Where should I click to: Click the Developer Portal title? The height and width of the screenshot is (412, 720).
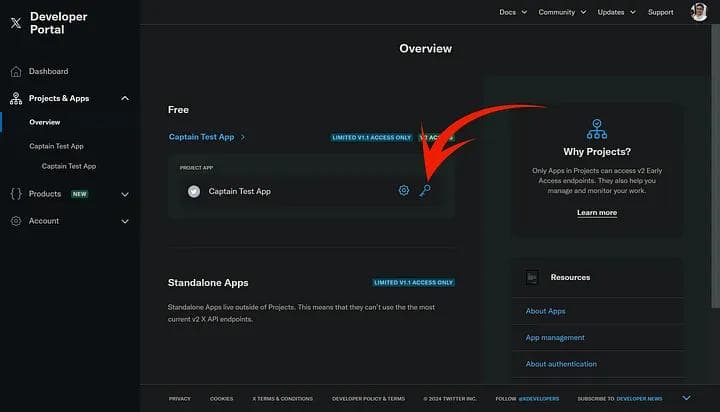(58, 23)
